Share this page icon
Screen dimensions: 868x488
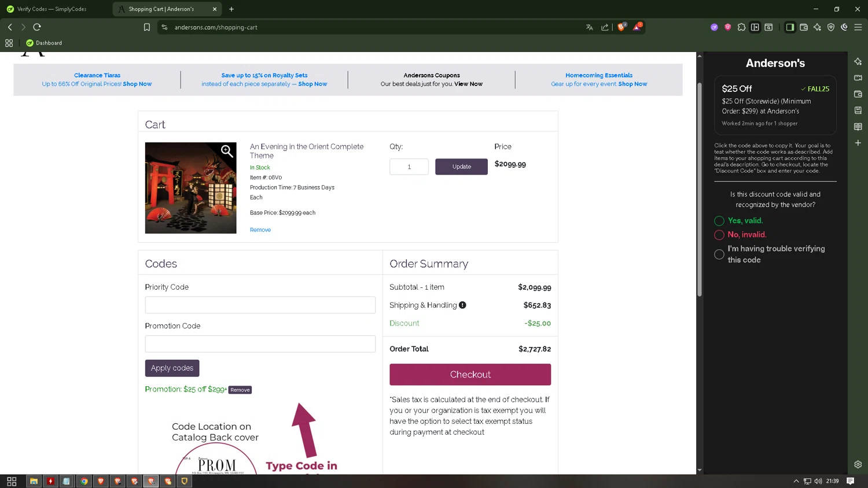605,27
